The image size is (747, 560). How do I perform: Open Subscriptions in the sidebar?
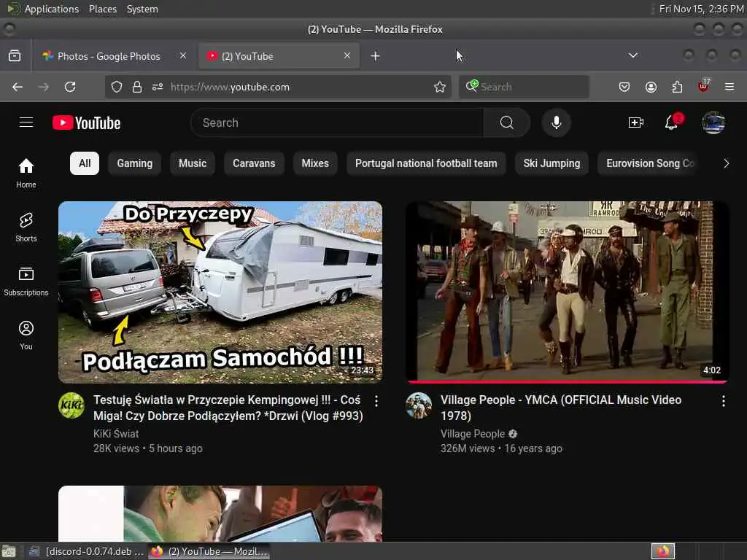[26, 281]
